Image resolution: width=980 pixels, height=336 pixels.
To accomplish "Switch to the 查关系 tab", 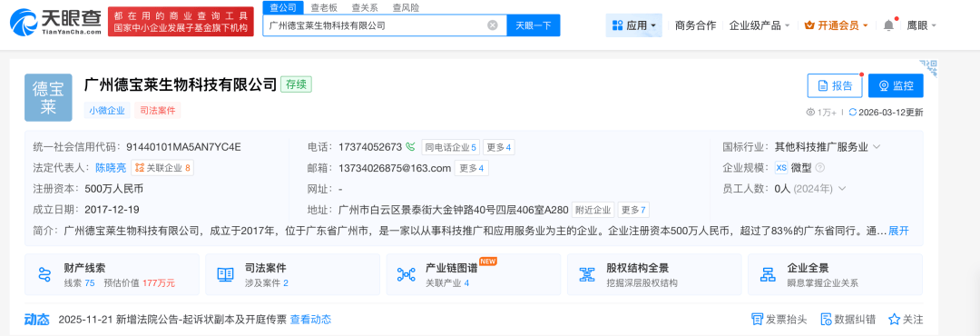I will coord(366,7).
